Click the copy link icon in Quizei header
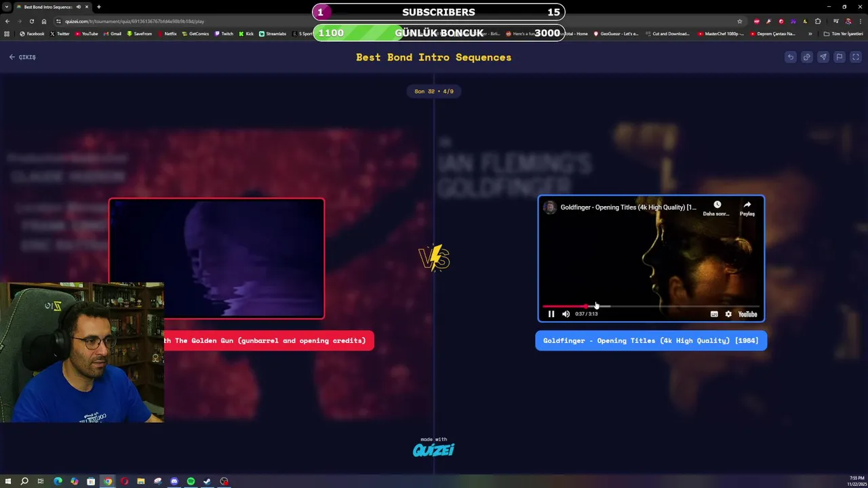This screenshot has height=488, width=868. (x=806, y=57)
